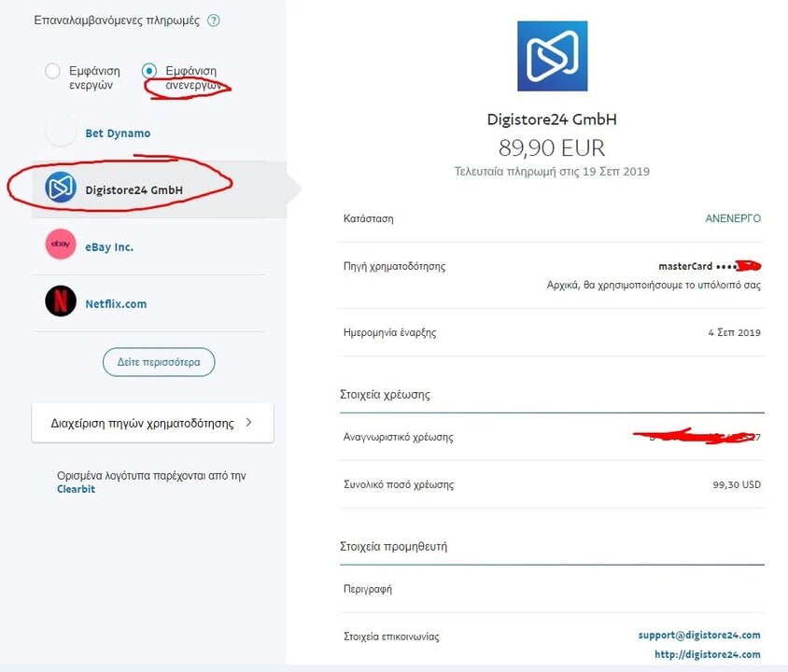Image resolution: width=788 pixels, height=672 pixels.
Task: Click the ΑΝΕΝΕΡΓΟ status value
Action: pos(733,218)
